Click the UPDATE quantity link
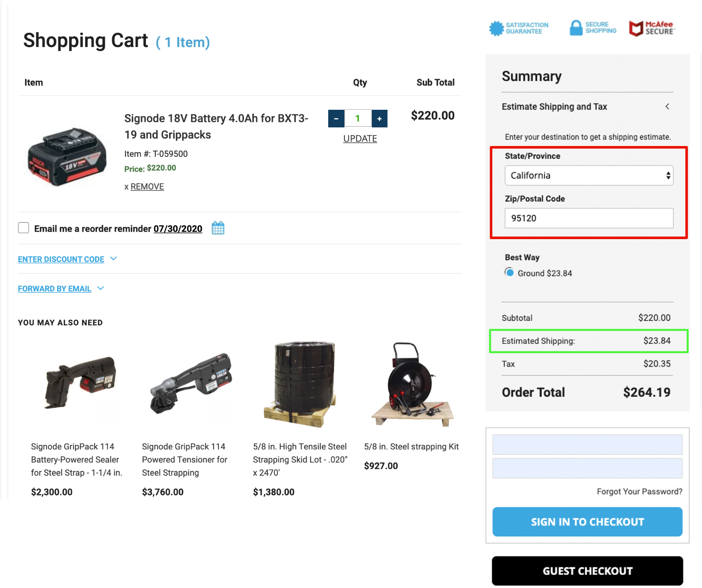 click(360, 139)
